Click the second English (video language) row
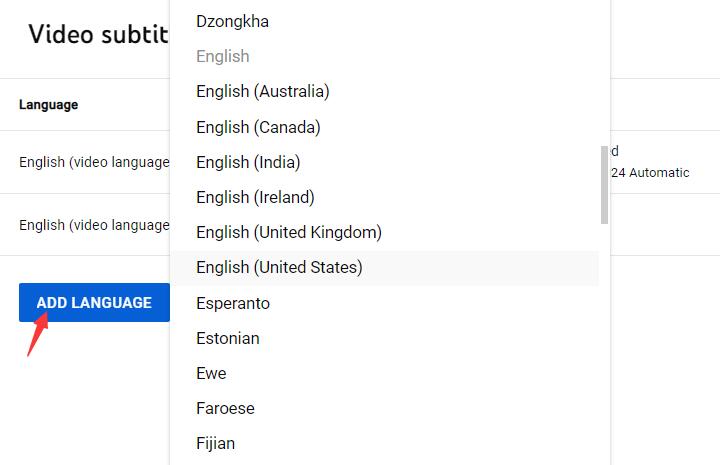 [94, 225]
